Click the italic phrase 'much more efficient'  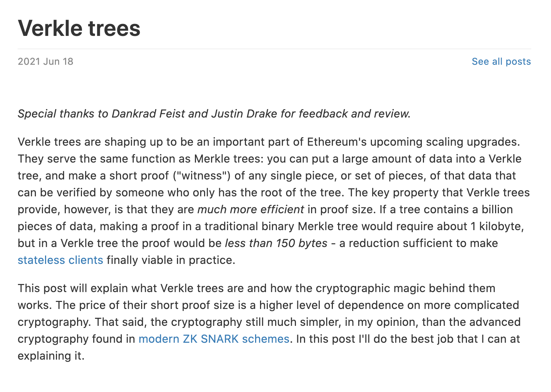click(251, 209)
